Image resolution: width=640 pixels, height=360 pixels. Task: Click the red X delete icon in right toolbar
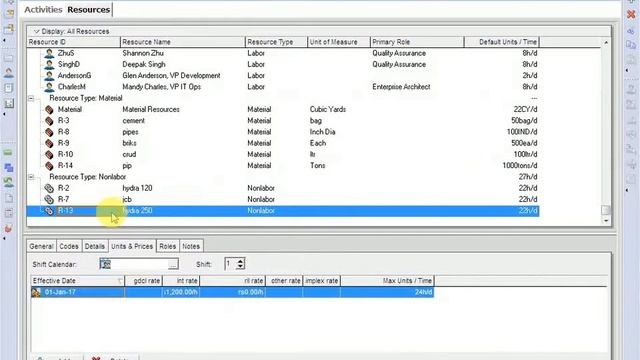tap(631, 14)
